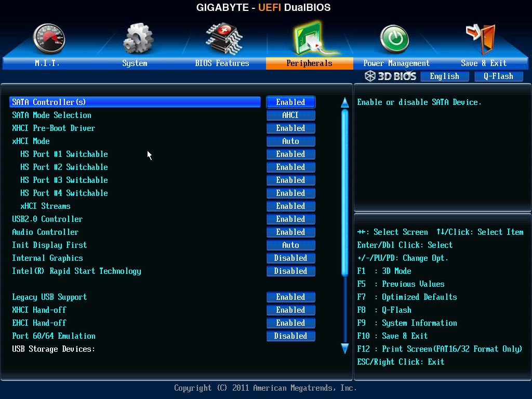Open Port 60/64 Emulation Disabled dropdown
Image resolution: width=532 pixels, height=399 pixels.
click(x=291, y=336)
